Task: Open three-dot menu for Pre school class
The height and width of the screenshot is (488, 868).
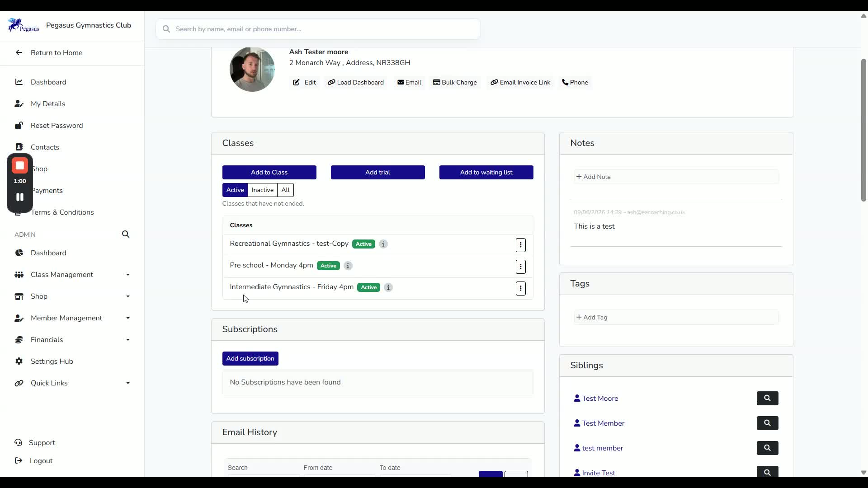Action: (520, 267)
